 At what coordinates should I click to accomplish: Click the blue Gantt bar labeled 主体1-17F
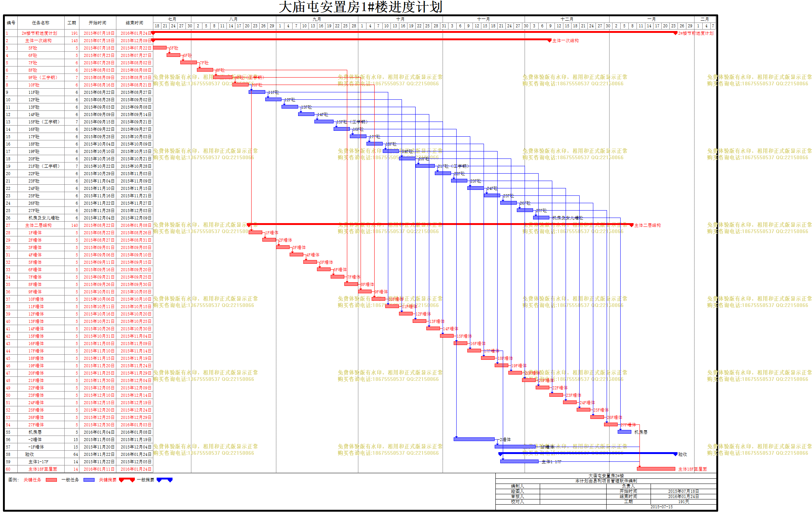519,461
